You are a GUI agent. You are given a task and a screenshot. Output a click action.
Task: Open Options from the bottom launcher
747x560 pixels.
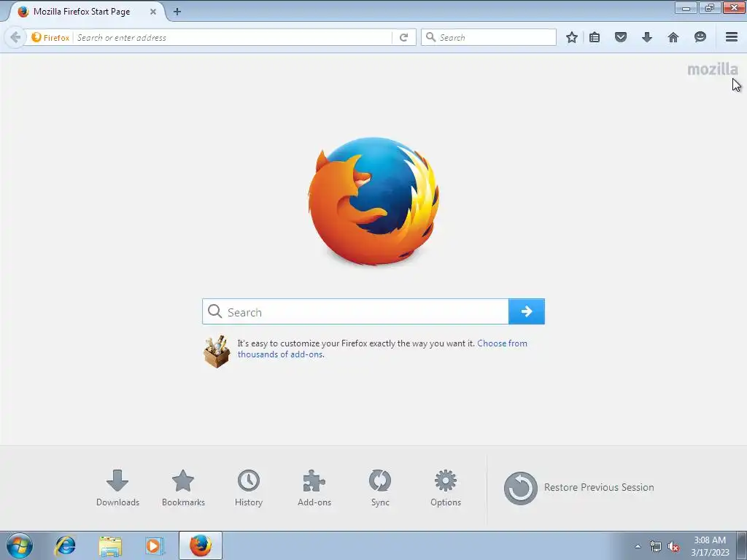[446, 488]
